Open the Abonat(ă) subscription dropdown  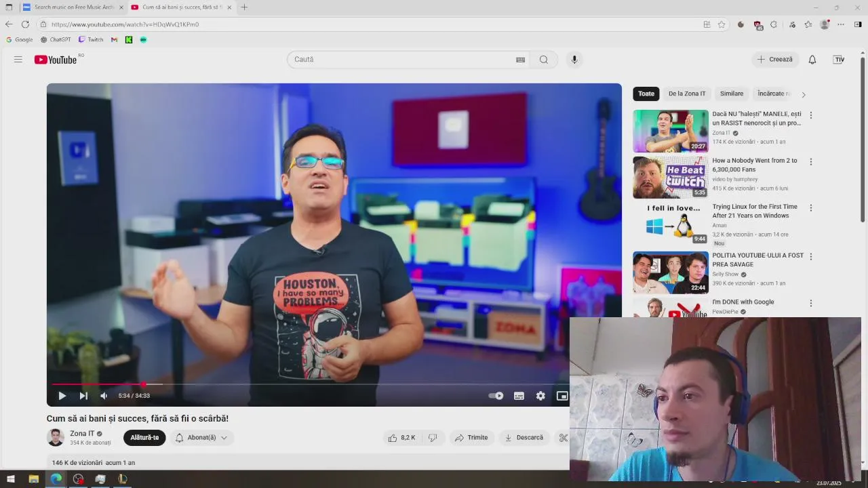(x=201, y=438)
